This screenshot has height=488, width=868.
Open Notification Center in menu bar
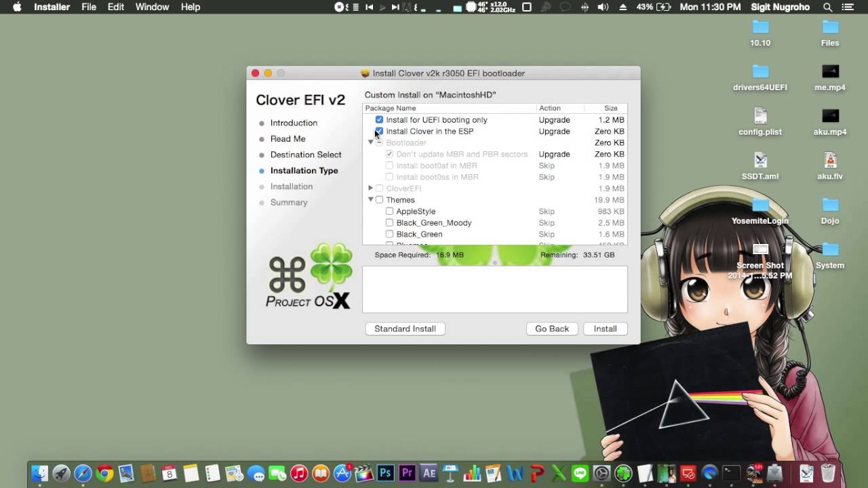point(848,7)
